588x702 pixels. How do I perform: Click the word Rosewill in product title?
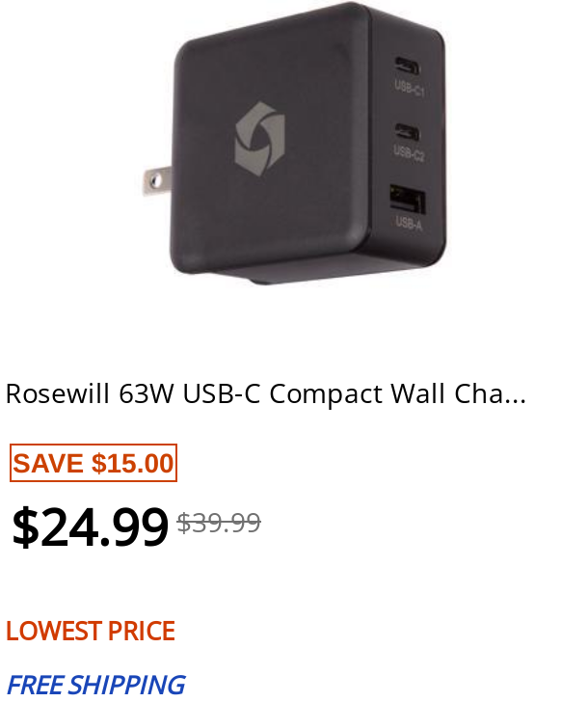point(57,394)
